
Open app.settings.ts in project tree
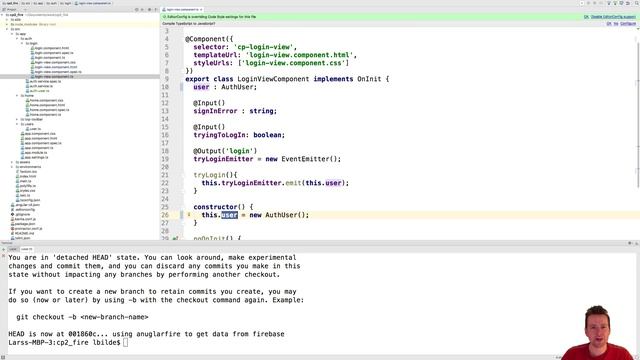coord(34,157)
